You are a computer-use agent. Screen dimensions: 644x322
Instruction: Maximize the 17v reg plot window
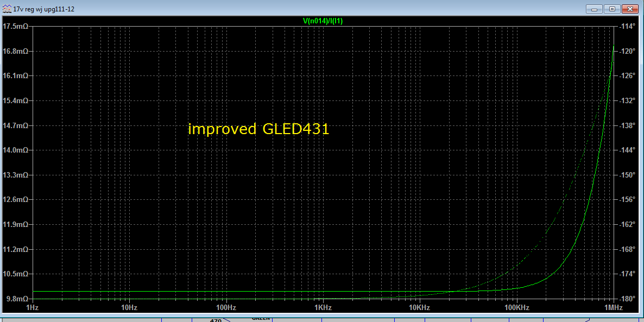pyautogui.click(x=612, y=9)
